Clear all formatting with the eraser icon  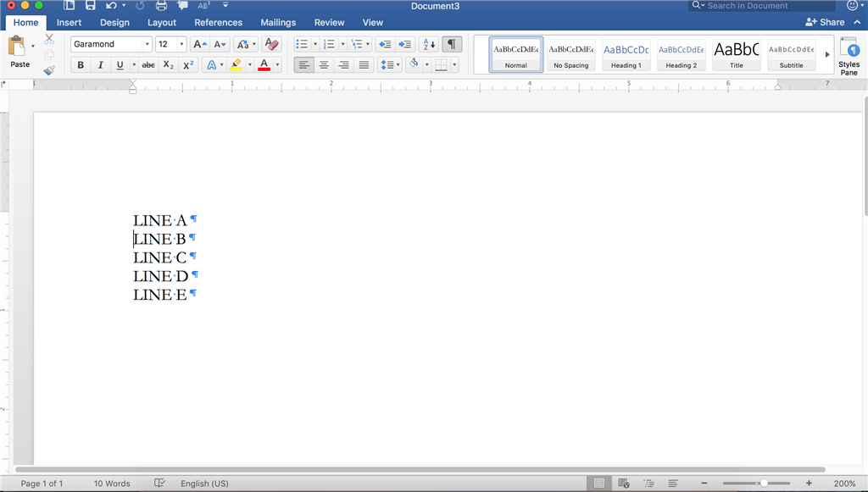(272, 44)
